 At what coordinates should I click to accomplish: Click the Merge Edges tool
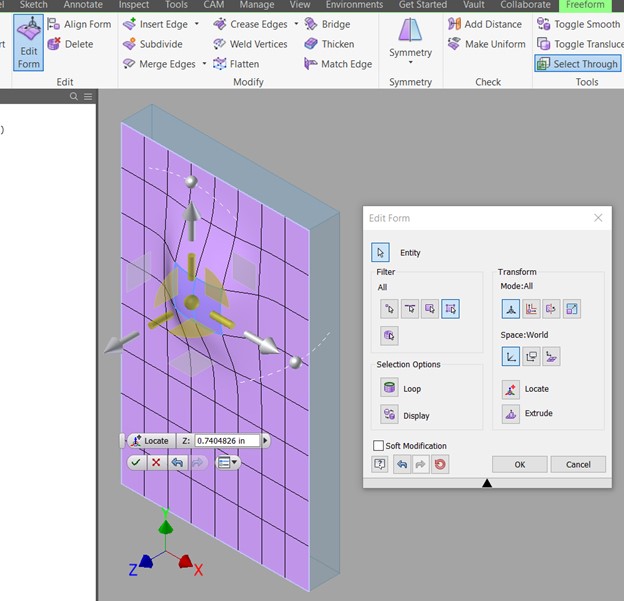tap(160, 64)
